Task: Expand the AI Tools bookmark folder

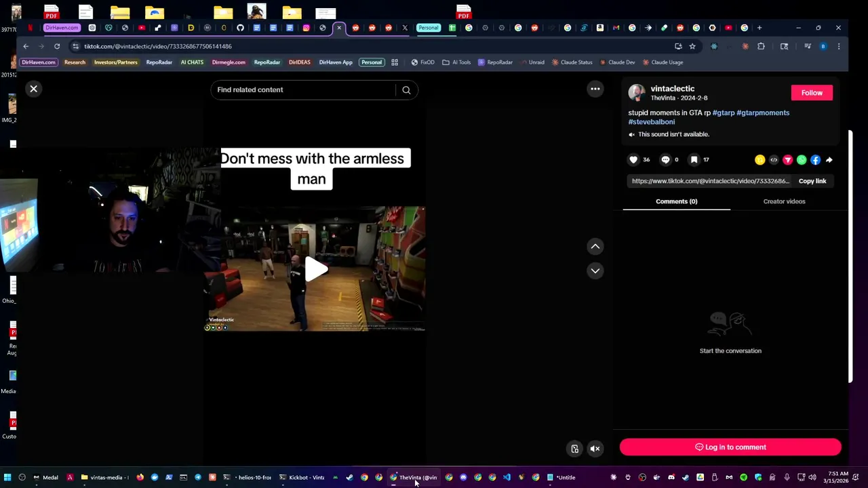Action: click(x=456, y=62)
